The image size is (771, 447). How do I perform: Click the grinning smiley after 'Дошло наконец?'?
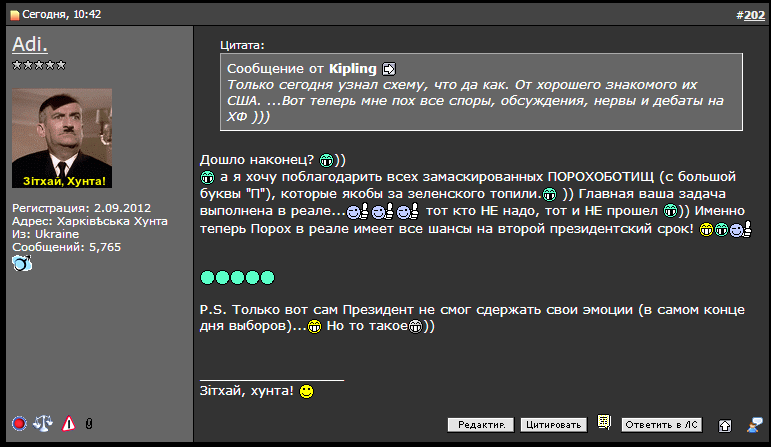pyautogui.click(x=326, y=160)
